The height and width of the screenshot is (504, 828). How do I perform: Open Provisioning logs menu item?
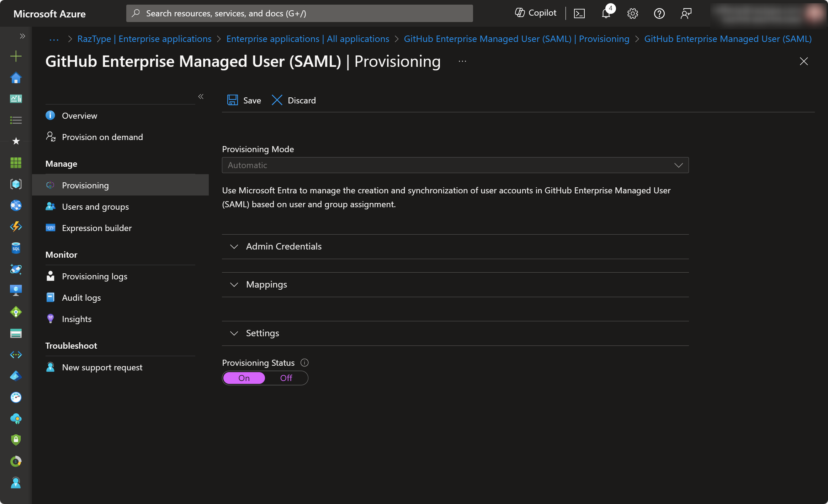click(95, 276)
